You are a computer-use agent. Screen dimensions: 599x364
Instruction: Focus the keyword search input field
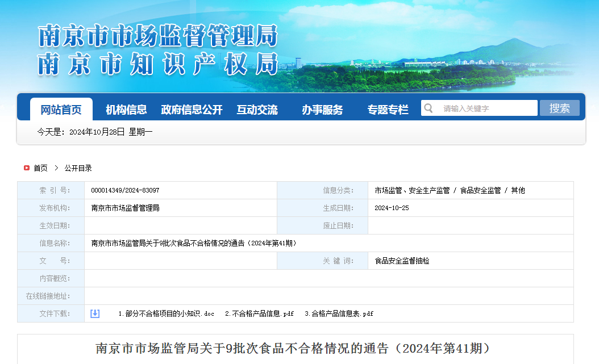coord(488,108)
